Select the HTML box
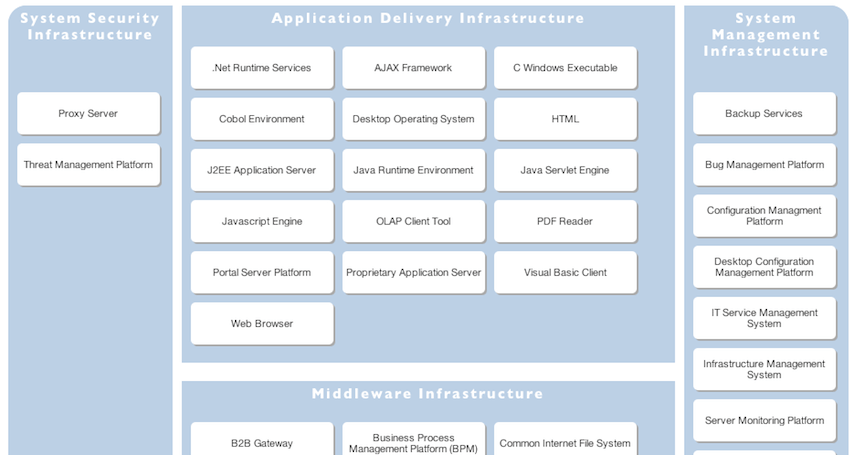 point(565,119)
